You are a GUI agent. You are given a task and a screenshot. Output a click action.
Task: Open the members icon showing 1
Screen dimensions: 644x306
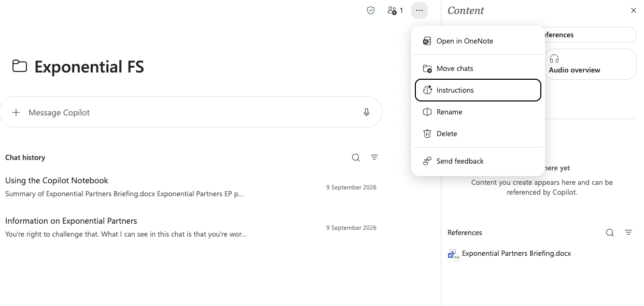pyautogui.click(x=395, y=10)
